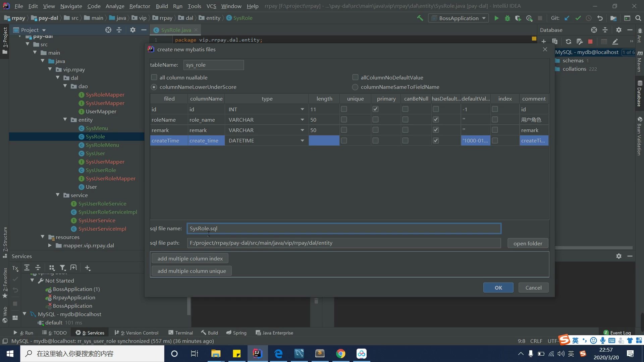This screenshot has height=362, width=644.
Task: Expand the remark type dropdown
Action: tap(303, 130)
